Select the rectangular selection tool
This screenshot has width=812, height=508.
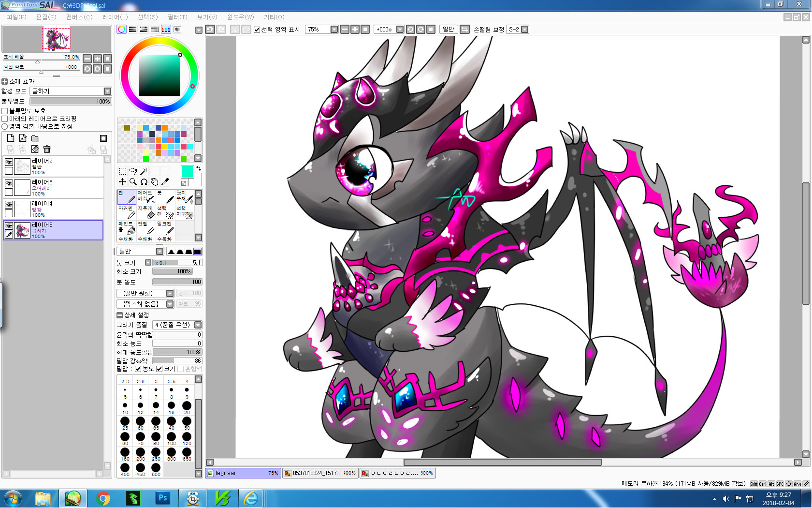(123, 171)
